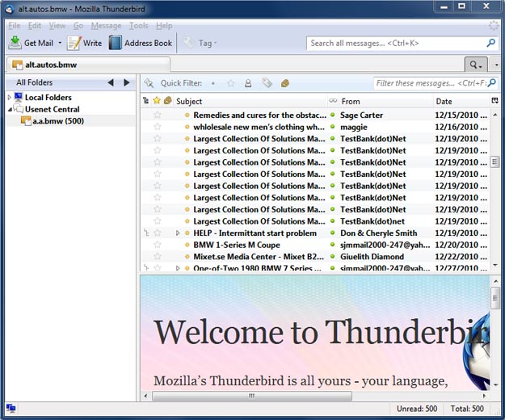Click the online status icon in status bar
505x420 pixels.
11,409
